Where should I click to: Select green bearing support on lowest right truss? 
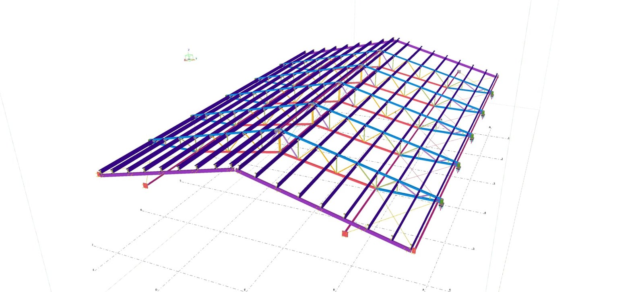click(x=442, y=201)
